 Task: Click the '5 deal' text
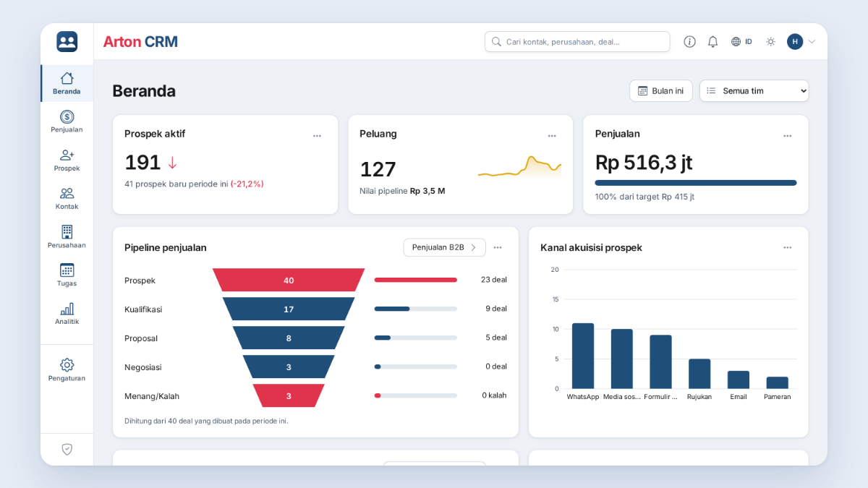[x=496, y=338]
